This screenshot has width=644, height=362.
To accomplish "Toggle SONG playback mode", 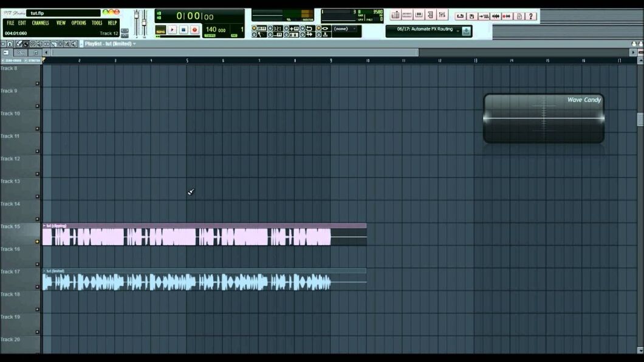I will (161, 30).
